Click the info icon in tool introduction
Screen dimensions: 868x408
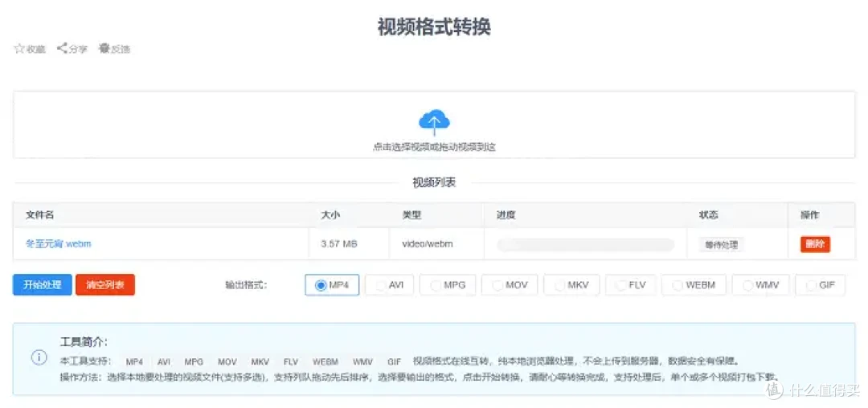coord(39,357)
